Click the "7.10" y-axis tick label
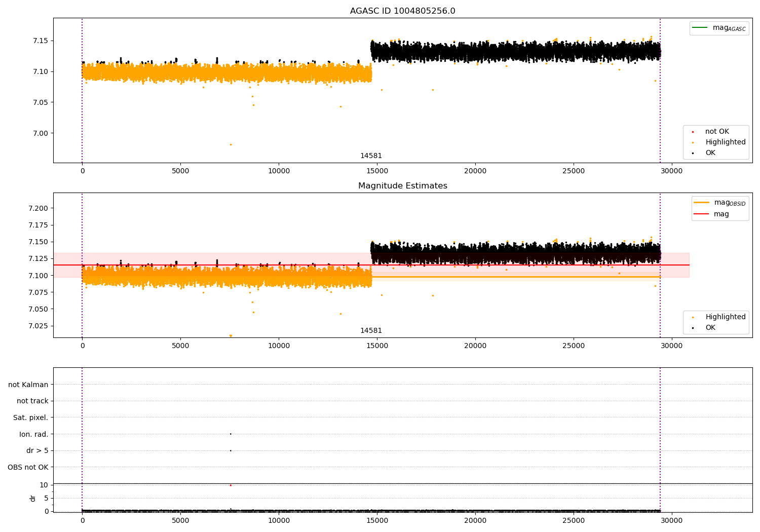This screenshot has width=760, height=532. click(41, 71)
